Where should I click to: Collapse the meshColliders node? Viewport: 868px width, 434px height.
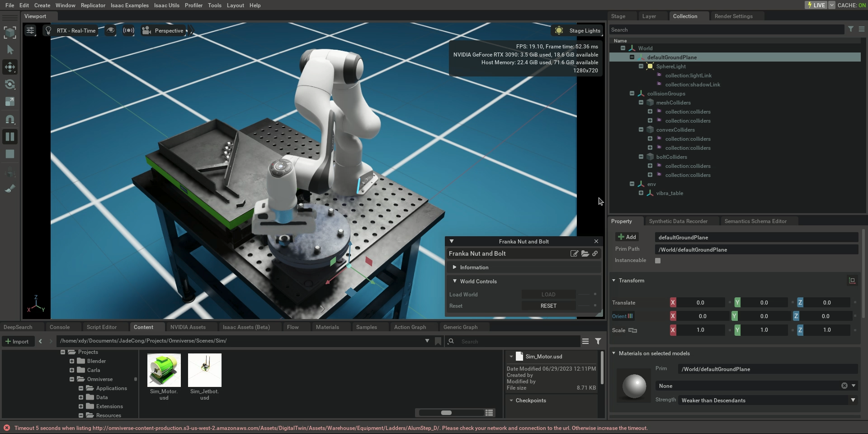point(641,102)
